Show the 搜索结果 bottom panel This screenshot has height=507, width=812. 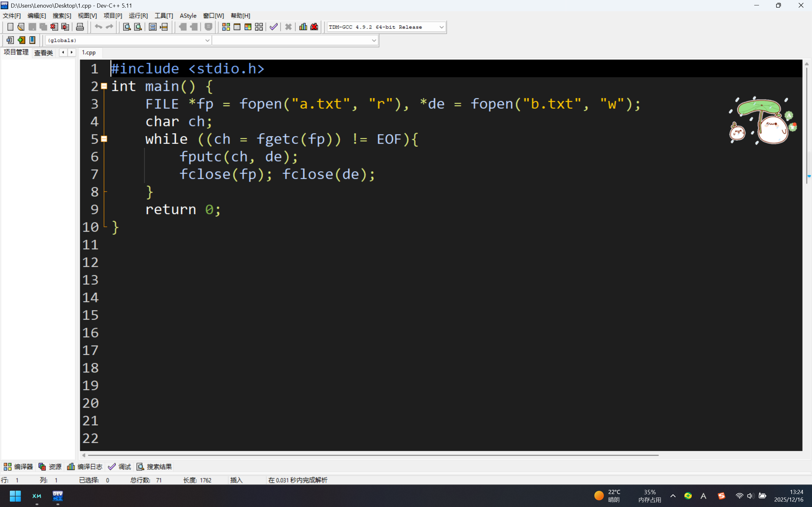(x=154, y=466)
